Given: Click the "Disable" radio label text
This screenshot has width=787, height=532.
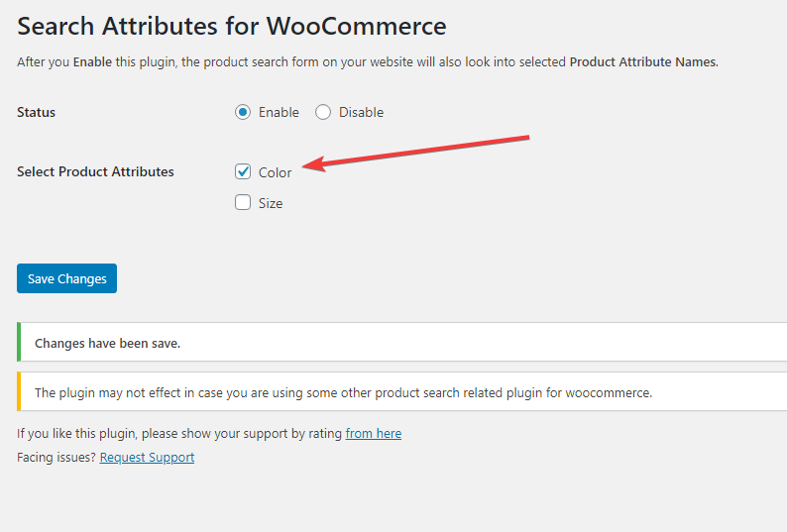Looking at the screenshot, I should pyautogui.click(x=361, y=112).
